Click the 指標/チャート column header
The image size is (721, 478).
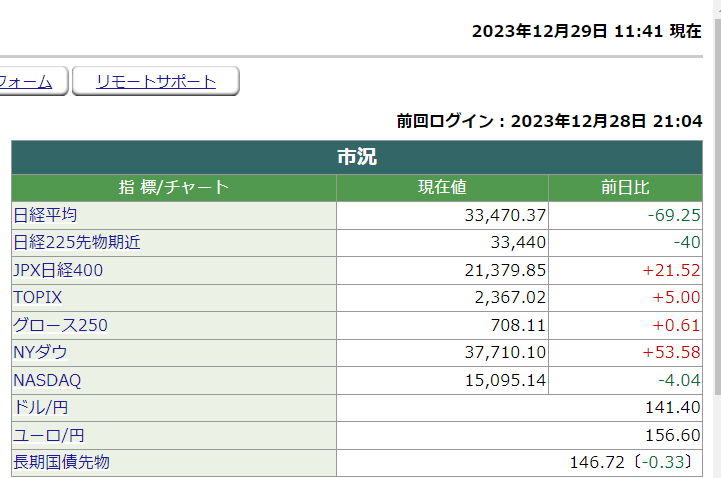174,187
